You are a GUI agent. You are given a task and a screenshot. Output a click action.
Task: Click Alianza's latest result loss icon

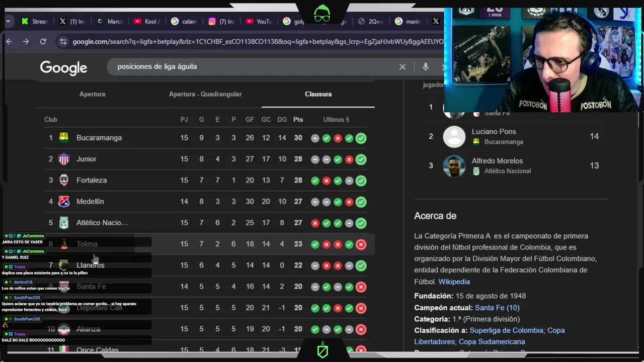361,330
